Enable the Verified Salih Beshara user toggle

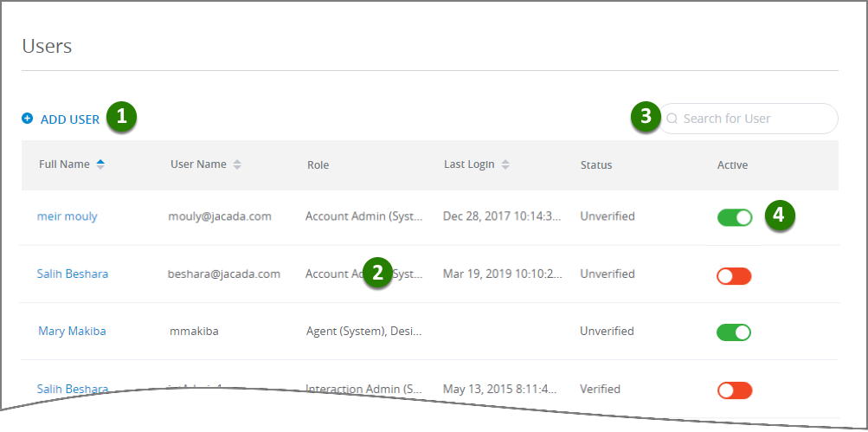tap(735, 390)
